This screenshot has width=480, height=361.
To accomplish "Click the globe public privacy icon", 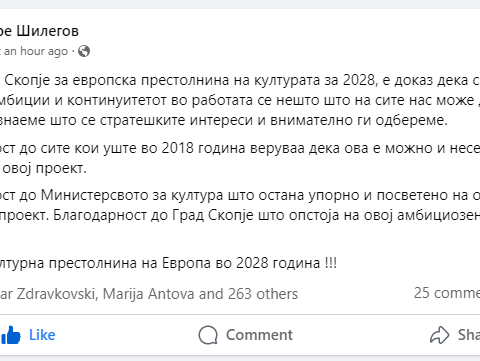I will coord(84,51).
